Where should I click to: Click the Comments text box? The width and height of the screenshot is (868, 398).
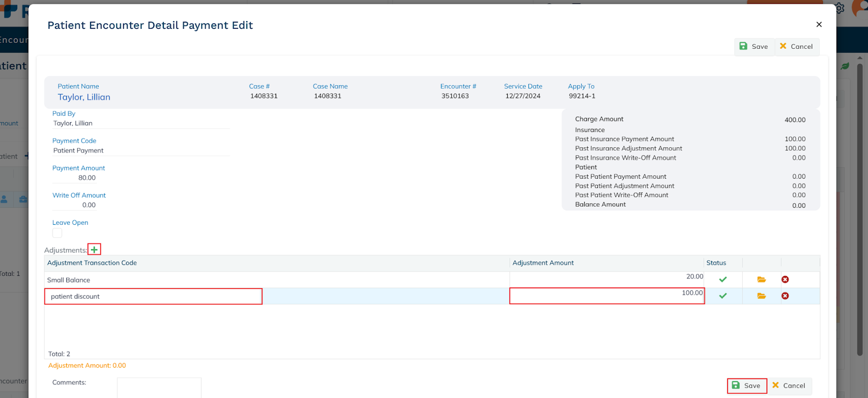[159, 388]
